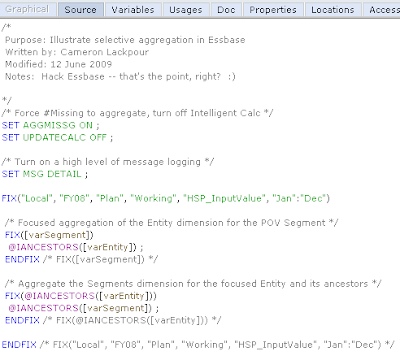This screenshot has height=360, width=400.
Task: Click the final ENDFIX line with "Local" comment
Action: click(x=198, y=345)
